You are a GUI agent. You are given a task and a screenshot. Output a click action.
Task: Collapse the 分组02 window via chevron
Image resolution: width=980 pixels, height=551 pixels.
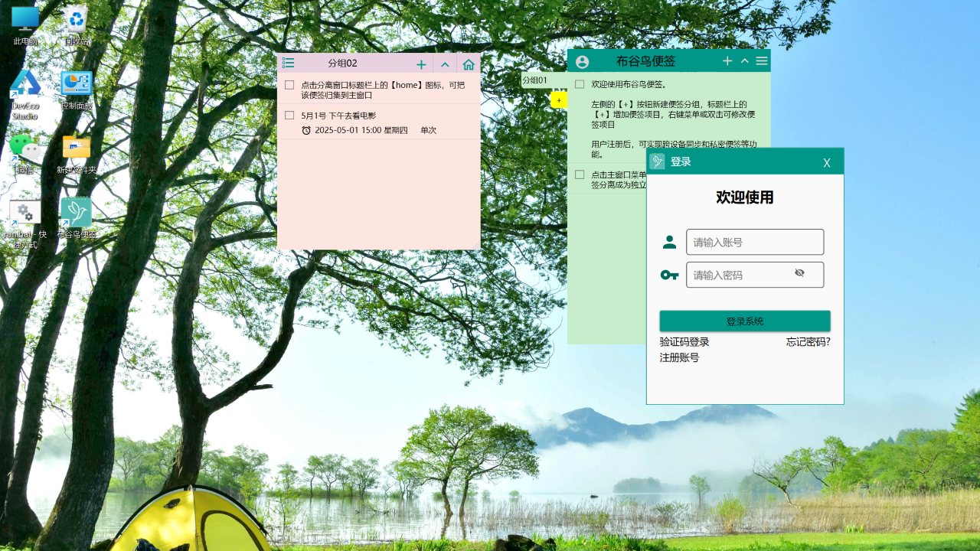coord(445,64)
